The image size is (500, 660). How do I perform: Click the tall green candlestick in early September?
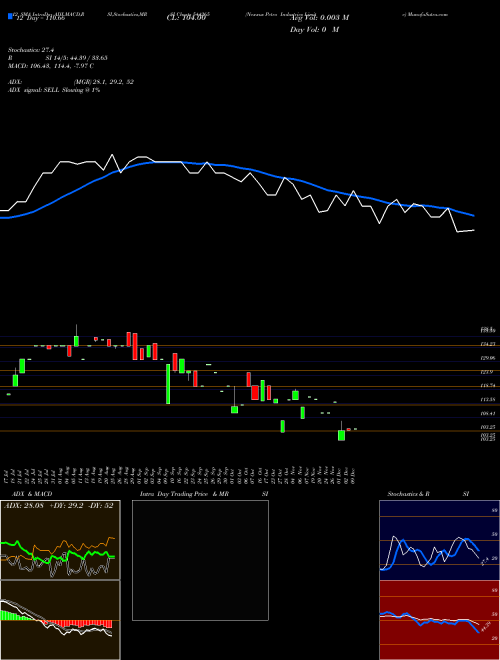pos(168,384)
